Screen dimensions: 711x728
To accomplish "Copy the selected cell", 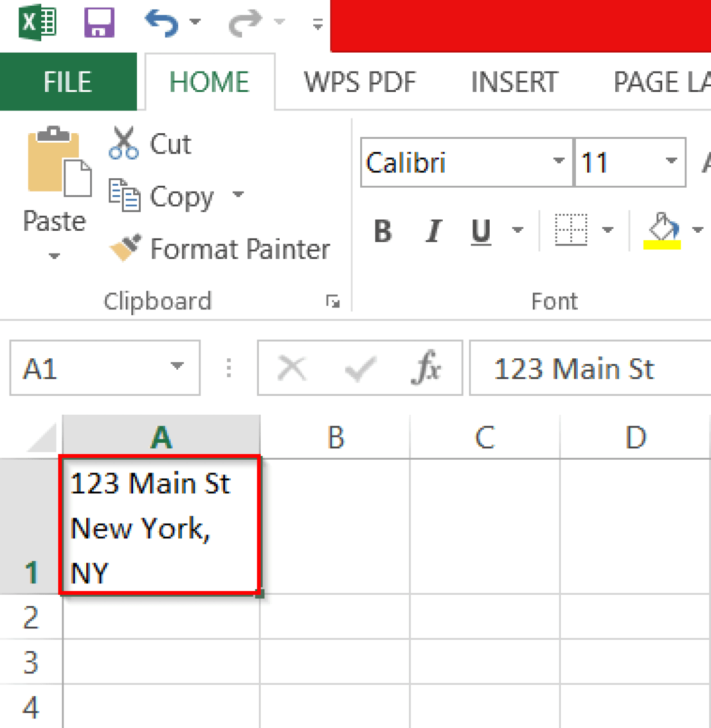I will tap(161, 196).
